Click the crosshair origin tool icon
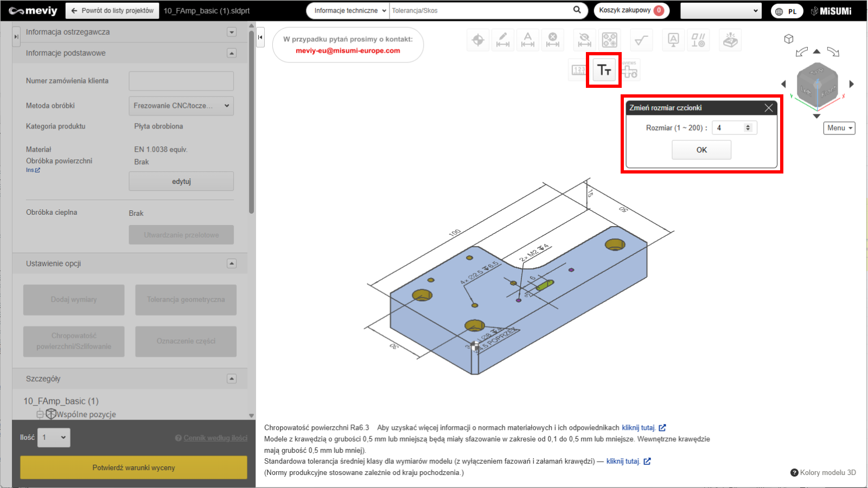 478,40
